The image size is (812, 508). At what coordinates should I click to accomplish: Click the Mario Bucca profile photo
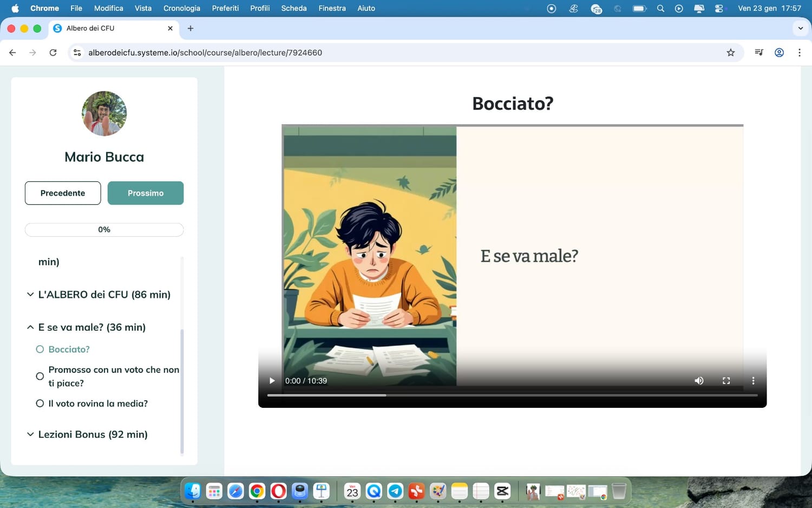[104, 113]
